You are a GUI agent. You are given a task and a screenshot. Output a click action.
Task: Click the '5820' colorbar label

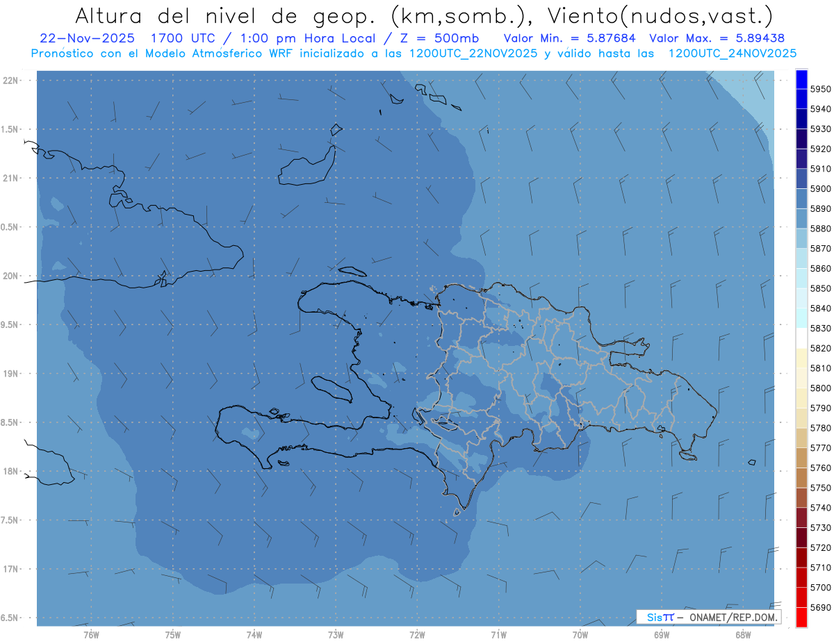[820, 348]
